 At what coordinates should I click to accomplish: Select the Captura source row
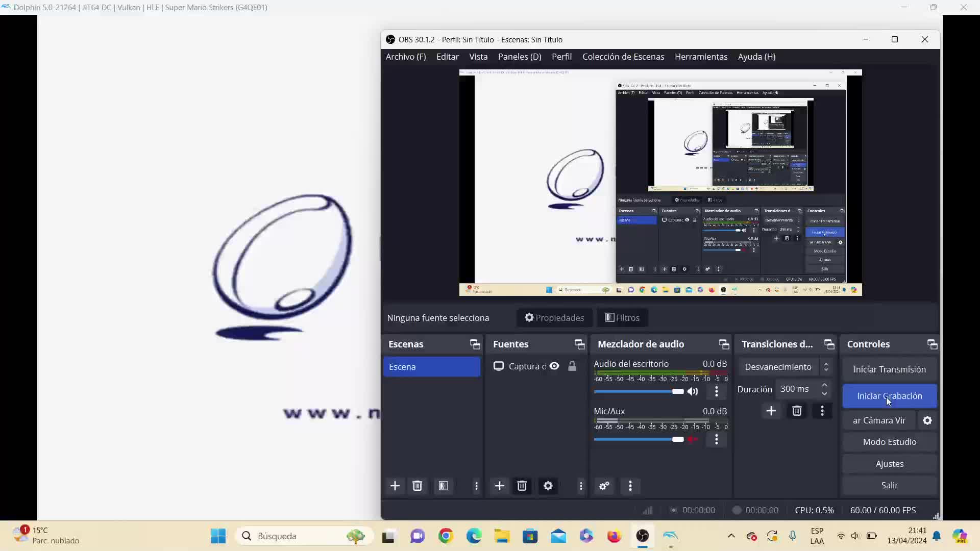(x=536, y=366)
